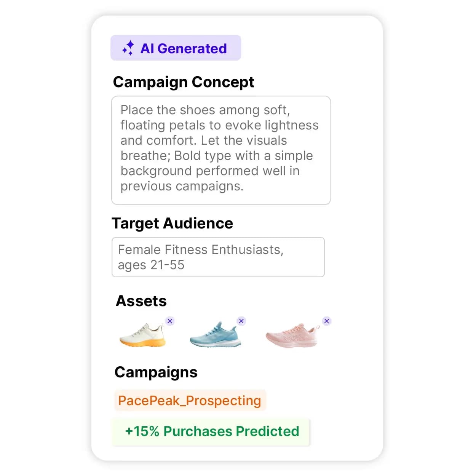Click the AI Generated badge label
This screenshot has width=476, height=476.
pos(184,48)
